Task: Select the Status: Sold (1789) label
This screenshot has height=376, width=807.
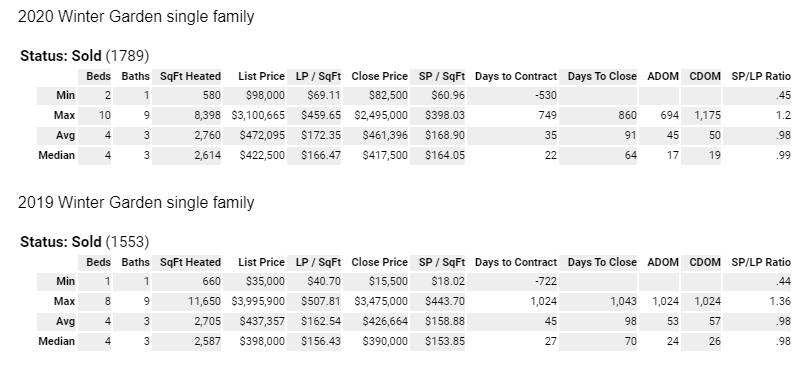Action: (x=84, y=56)
